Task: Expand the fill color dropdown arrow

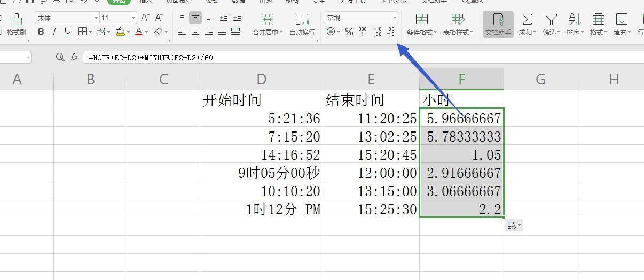Action: (x=129, y=33)
